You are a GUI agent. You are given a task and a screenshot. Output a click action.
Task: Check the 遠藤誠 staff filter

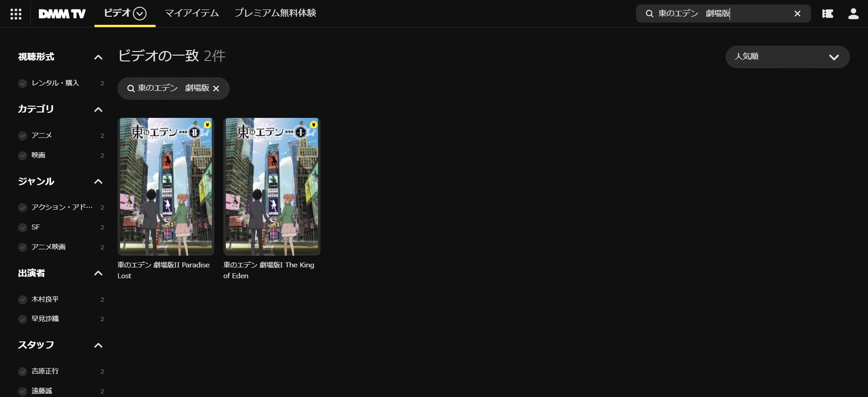[23, 391]
